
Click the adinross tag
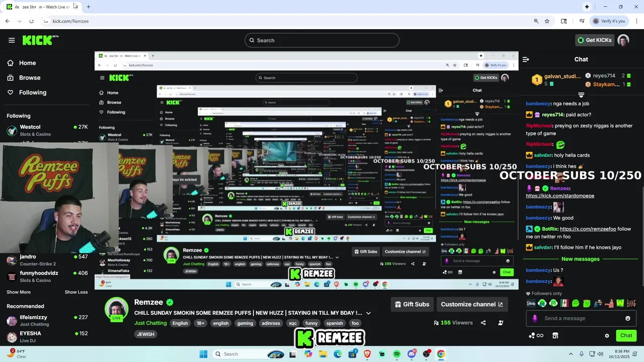(271, 323)
